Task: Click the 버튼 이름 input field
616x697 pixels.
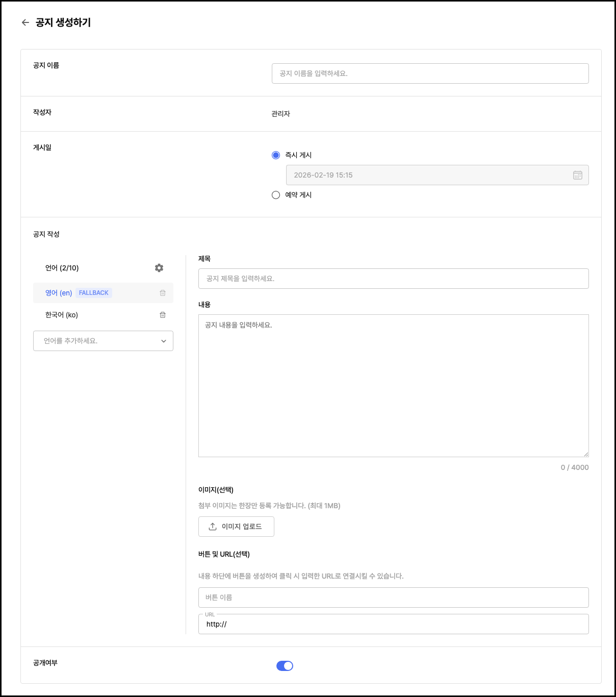Action: [393, 598]
